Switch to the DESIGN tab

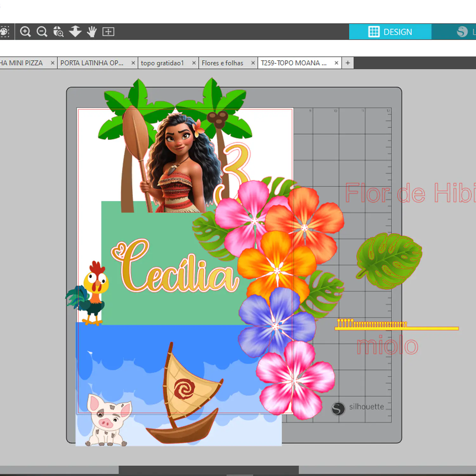tap(390, 32)
